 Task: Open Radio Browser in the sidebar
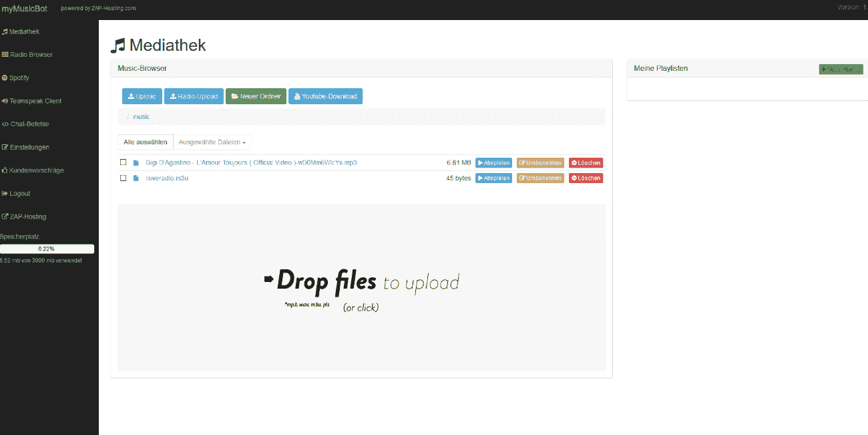click(x=27, y=55)
